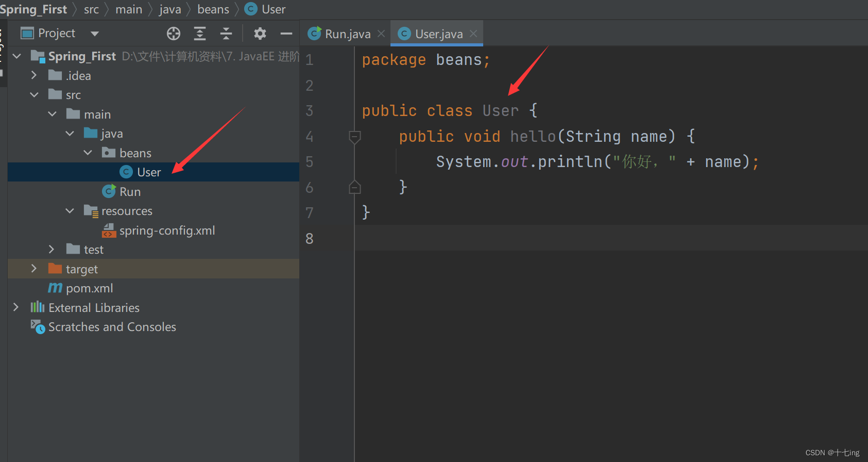This screenshot has height=462, width=868.
Task: Expand External Libraries node
Action: [x=16, y=307]
